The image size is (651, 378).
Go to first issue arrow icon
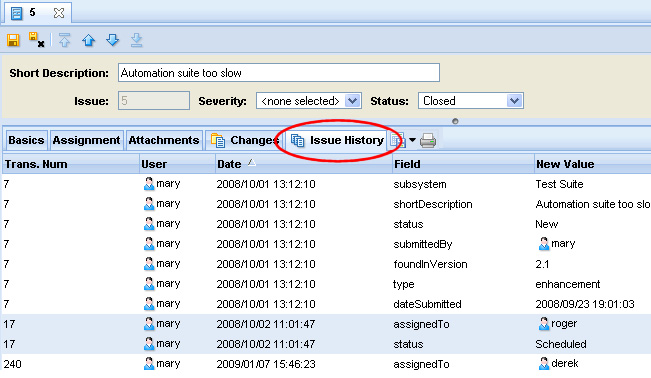coord(64,40)
